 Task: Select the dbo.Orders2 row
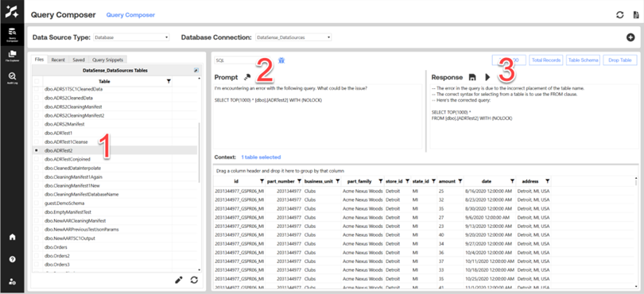[115, 256]
